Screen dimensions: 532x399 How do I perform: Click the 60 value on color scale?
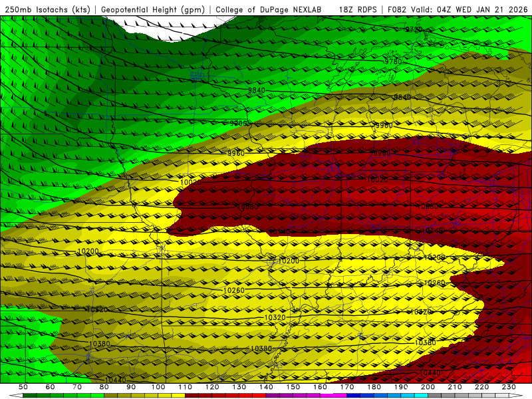pos(50,386)
